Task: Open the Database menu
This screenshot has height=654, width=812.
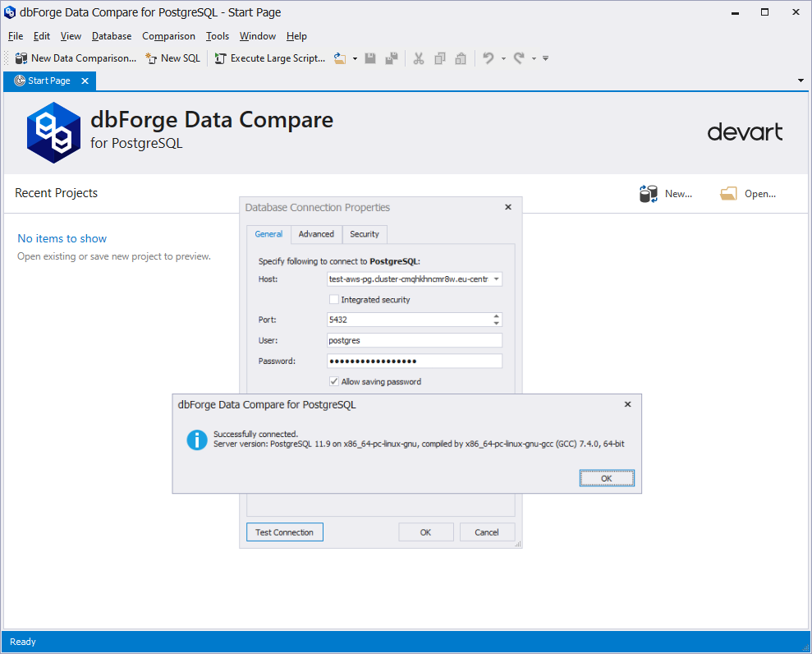Action: (x=112, y=36)
